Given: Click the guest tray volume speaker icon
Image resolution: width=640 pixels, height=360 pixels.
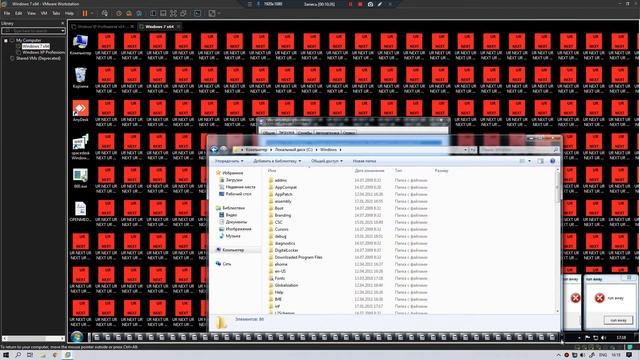Looking at the screenshot, I should point(604,338).
